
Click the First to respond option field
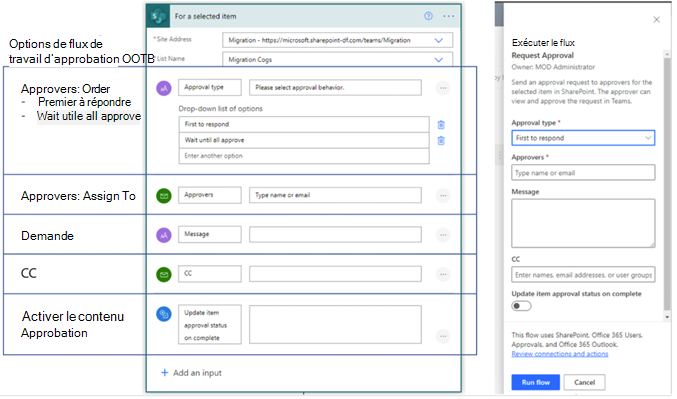tap(304, 125)
